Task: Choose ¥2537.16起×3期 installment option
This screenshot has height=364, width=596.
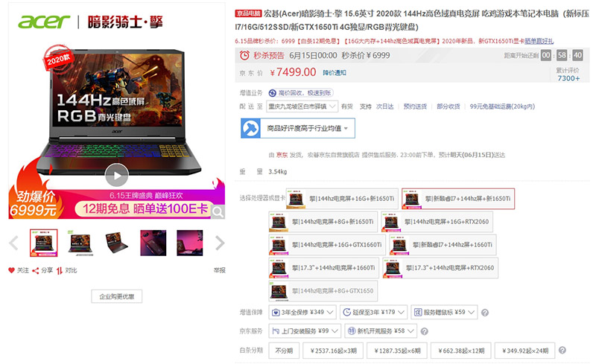Action: click(333, 351)
